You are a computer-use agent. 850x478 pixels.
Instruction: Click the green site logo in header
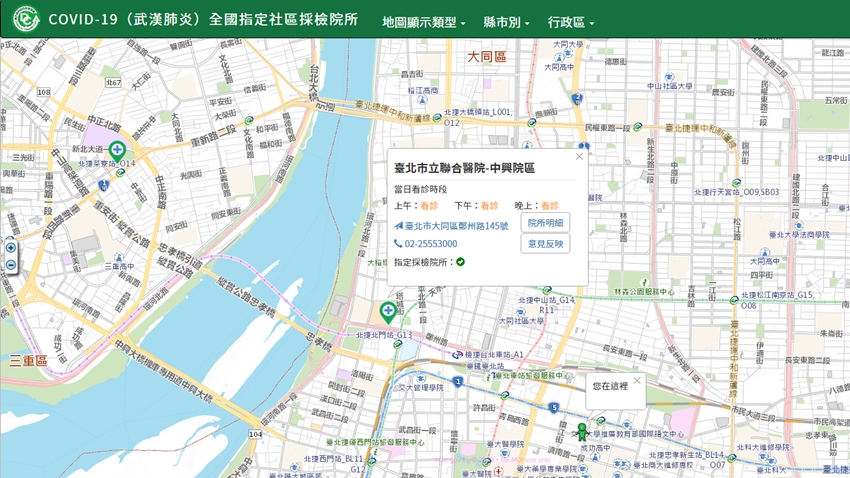[25, 19]
